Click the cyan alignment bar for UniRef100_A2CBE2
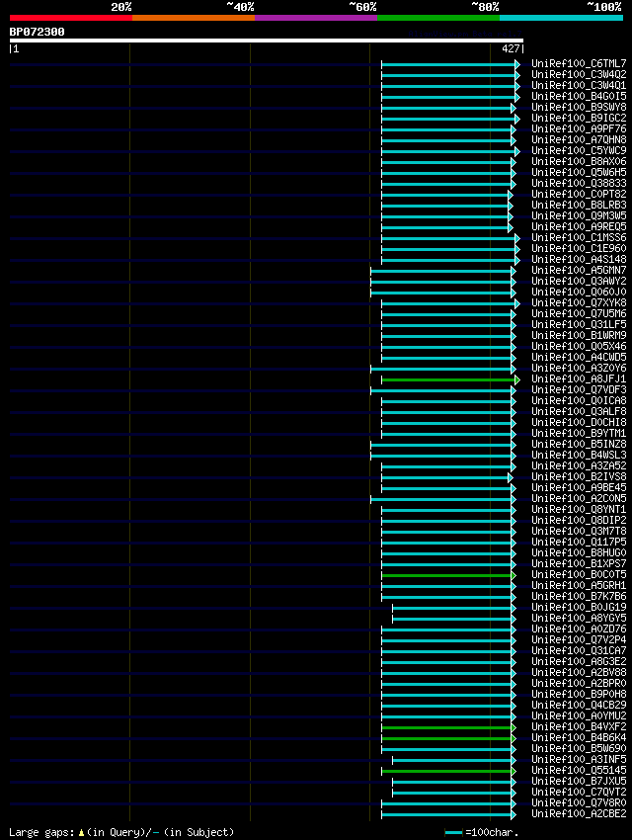Screen dimensions: 632x840 tap(448, 815)
